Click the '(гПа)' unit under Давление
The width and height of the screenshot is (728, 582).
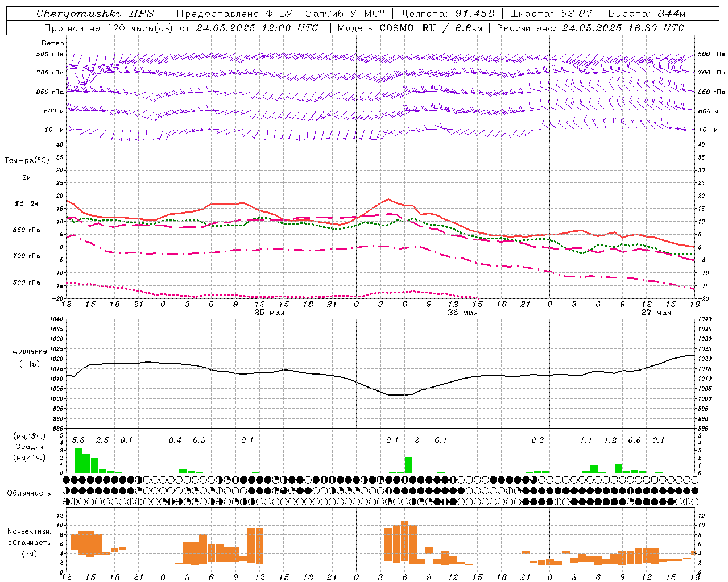pos(30,364)
